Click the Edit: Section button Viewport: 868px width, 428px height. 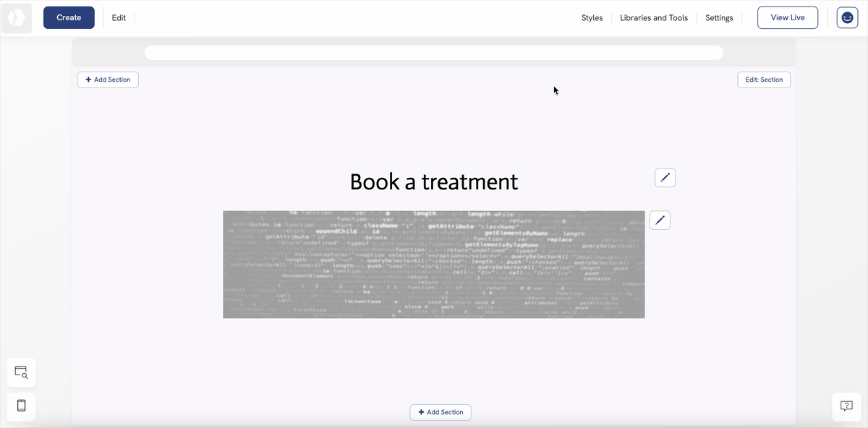tap(764, 80)
